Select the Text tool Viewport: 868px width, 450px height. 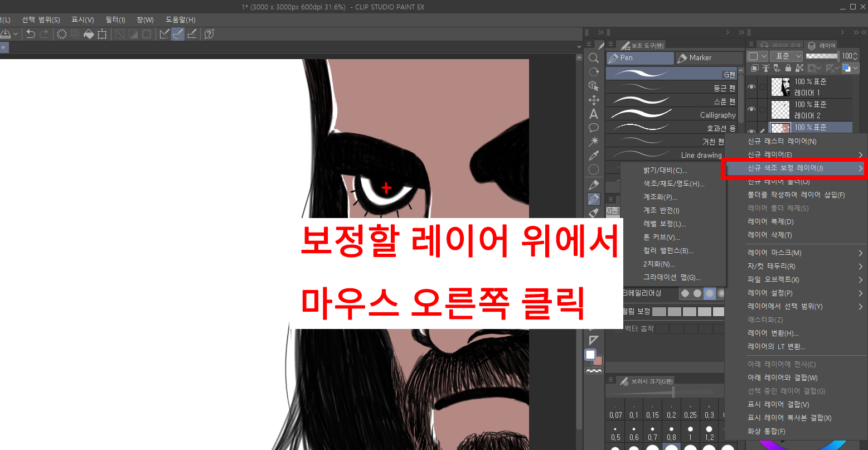pyautogui.click(x=594, y=114)
